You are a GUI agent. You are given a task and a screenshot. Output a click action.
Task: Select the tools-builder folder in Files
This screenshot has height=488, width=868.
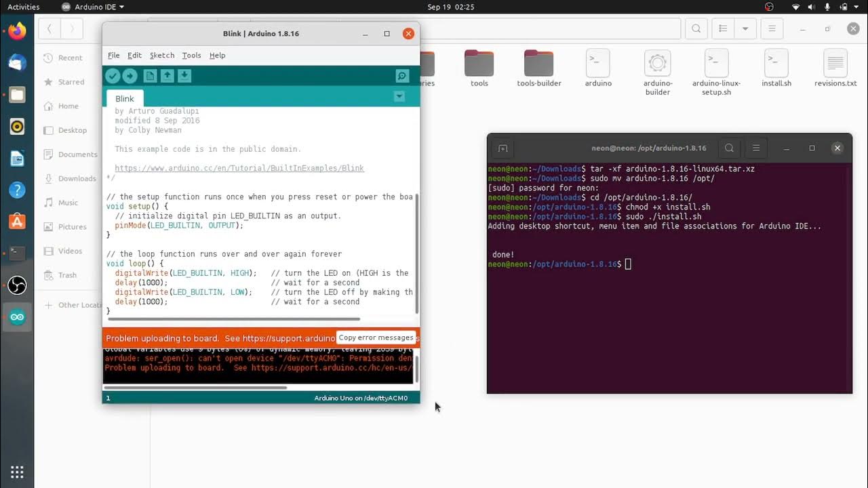(539, 68)
